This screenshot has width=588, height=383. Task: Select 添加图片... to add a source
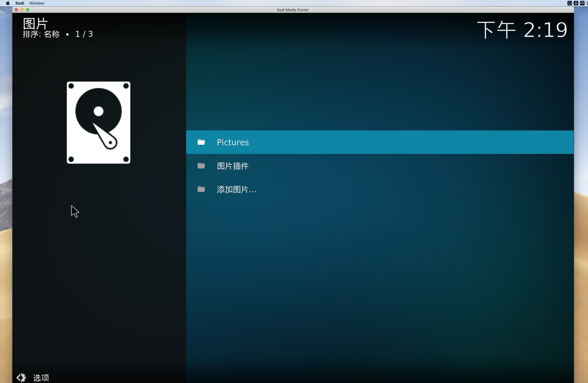tap(236, 189)
